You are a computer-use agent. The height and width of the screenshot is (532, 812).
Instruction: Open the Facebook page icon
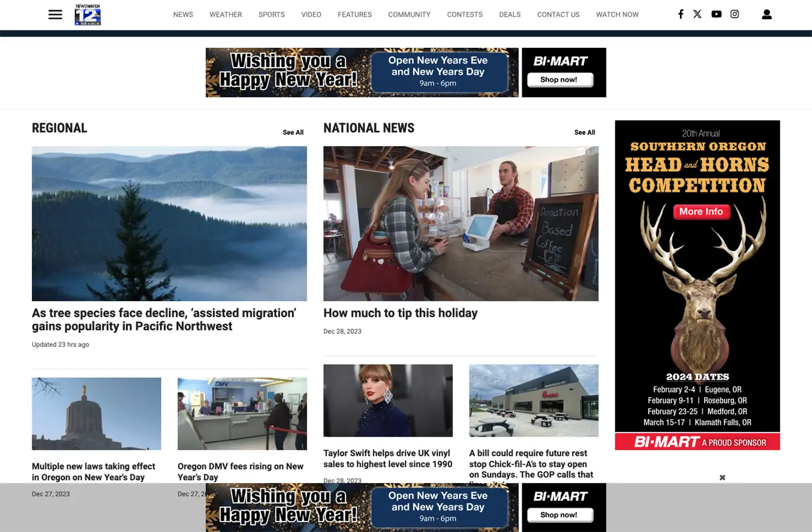click(680, 14)
